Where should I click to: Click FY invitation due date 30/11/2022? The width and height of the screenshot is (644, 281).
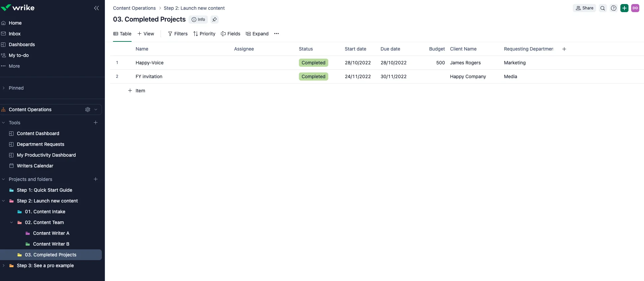click(x=393, y=76)
